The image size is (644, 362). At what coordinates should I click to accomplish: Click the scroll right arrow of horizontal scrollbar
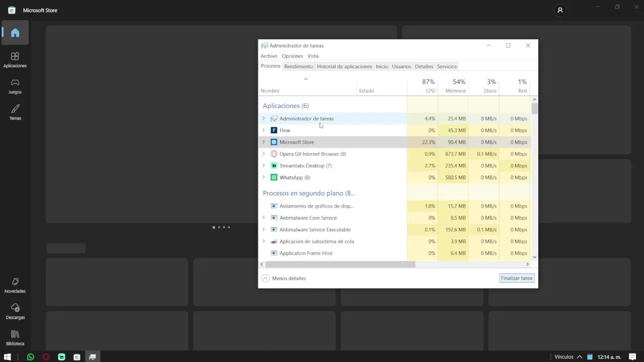click(527, 264)
